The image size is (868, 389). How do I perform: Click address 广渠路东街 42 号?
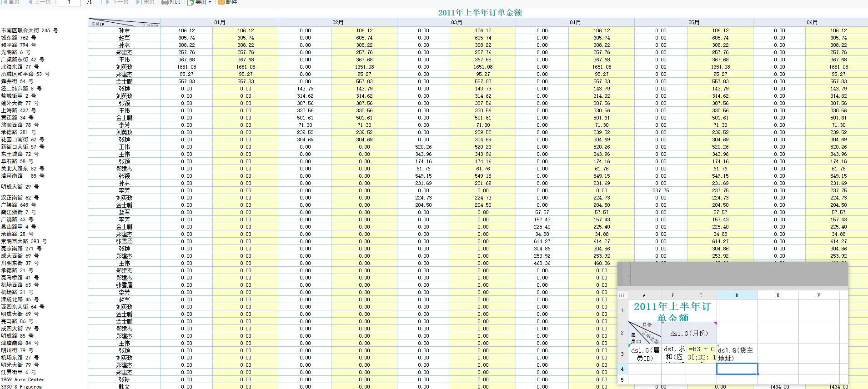point(23,60)
